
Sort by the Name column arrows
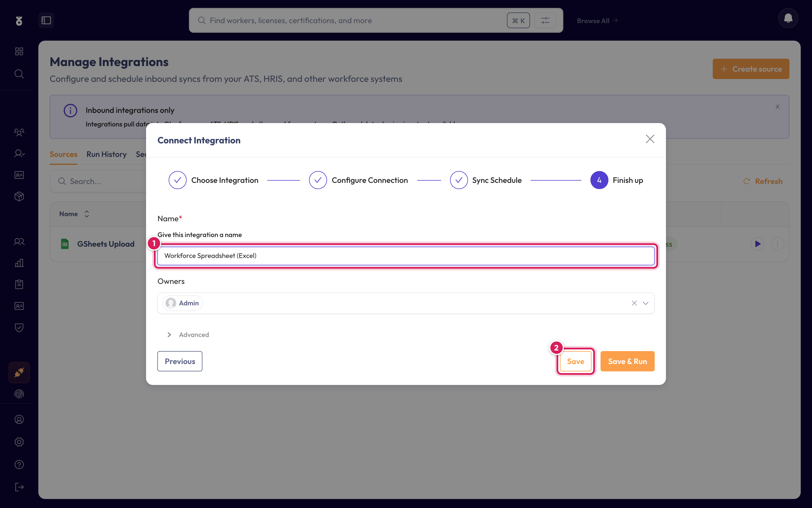pos(87,214)
